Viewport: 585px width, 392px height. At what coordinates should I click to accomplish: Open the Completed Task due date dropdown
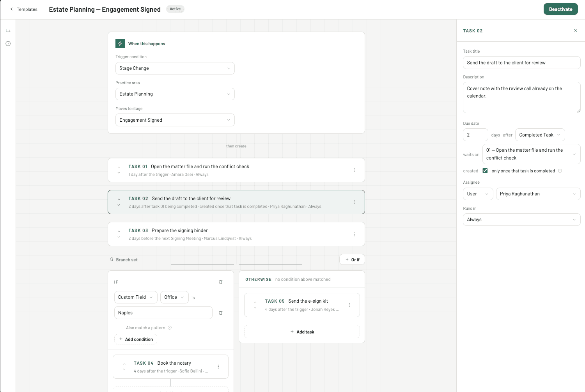click(x=540, y=135)
